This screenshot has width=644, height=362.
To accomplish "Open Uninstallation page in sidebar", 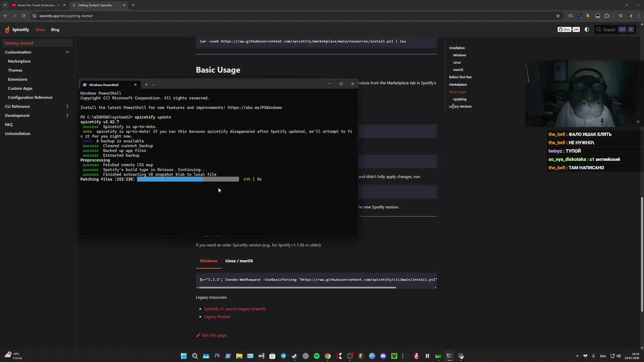I will (18, 134).
